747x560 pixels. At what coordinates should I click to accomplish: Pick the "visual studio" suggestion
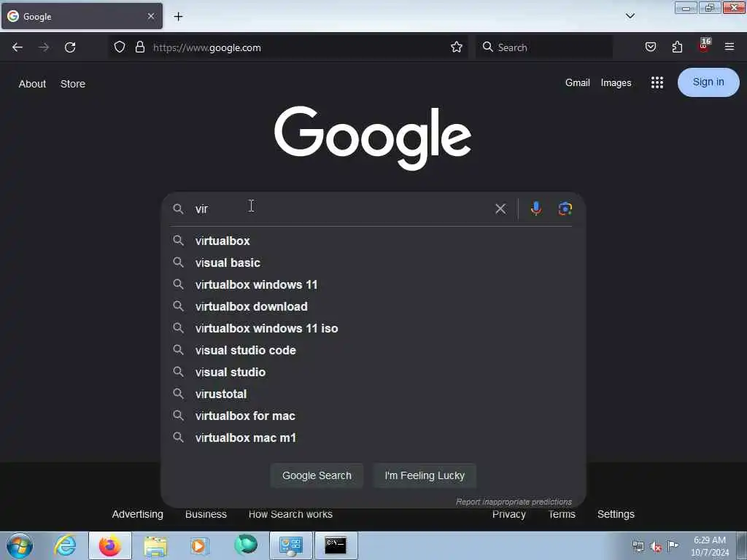[373, 372]
